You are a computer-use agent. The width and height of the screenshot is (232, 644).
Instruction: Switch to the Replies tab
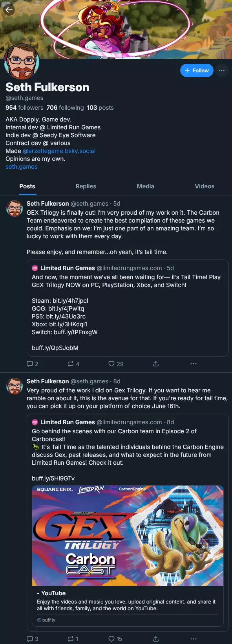coord(86,186)
